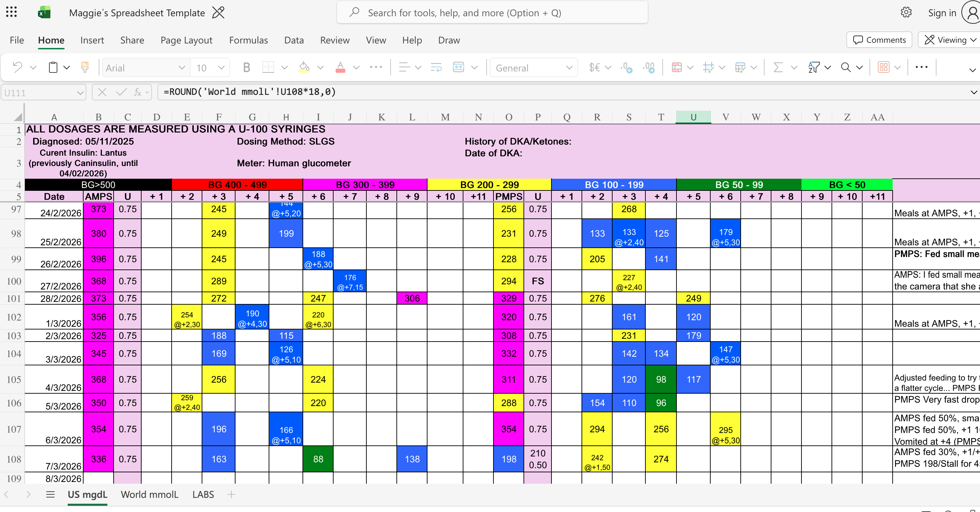Click the yellow fill color swatch icon
The width and height of the screenshot is (980, 512).
click(304, 68)
